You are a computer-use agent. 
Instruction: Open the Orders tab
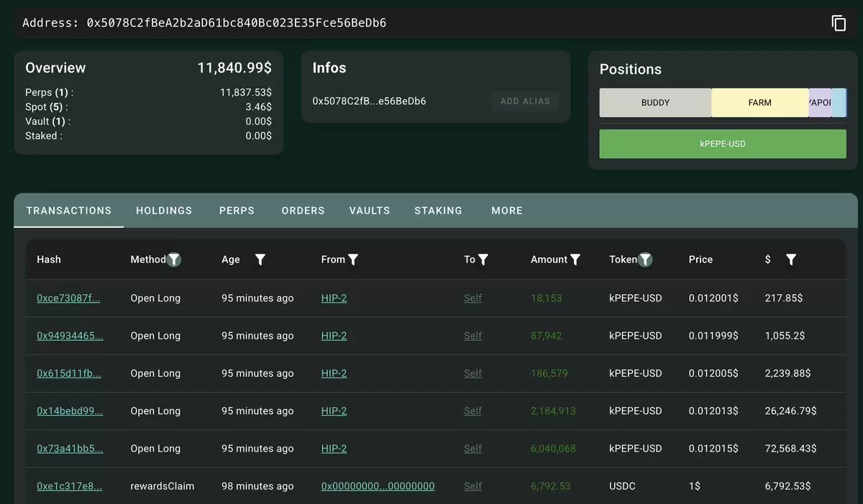tap(303, 211)
